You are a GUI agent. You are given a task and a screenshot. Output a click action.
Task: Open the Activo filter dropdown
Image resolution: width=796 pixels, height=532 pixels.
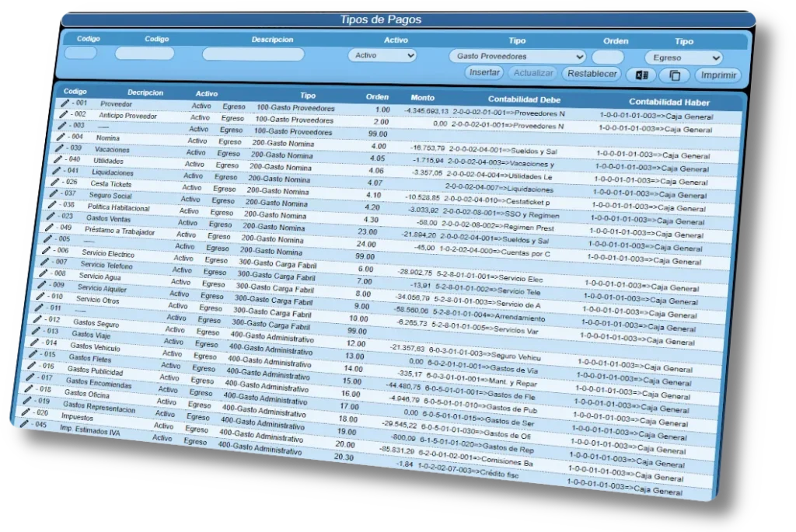(382, 55)
